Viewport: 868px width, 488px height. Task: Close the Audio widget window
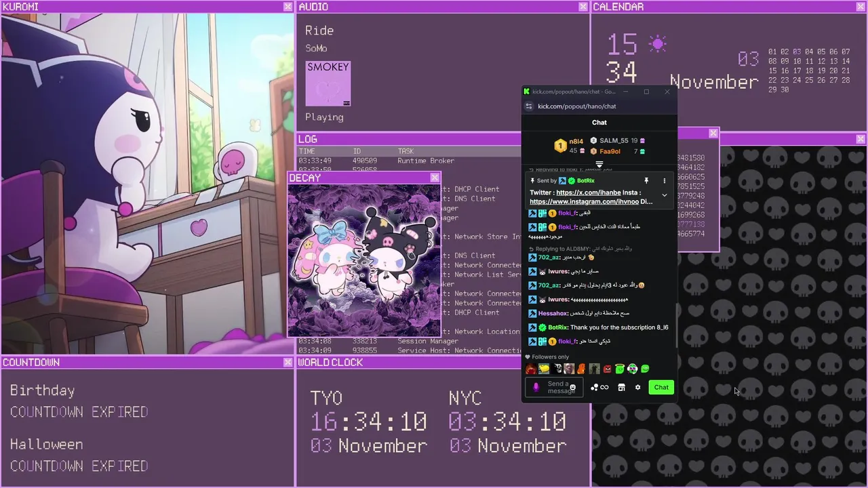coord(583,7)
